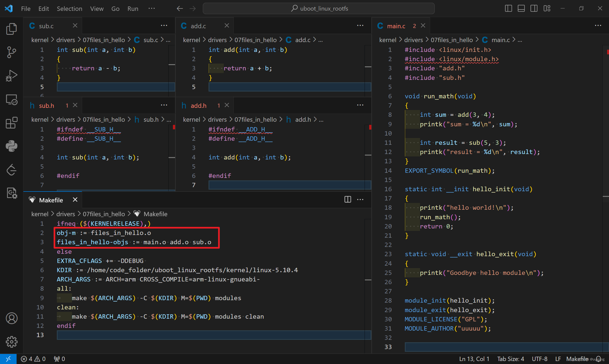
Task: Open more actions for main.c editor group
Action: pyautogui.click(x=598, y=26)
